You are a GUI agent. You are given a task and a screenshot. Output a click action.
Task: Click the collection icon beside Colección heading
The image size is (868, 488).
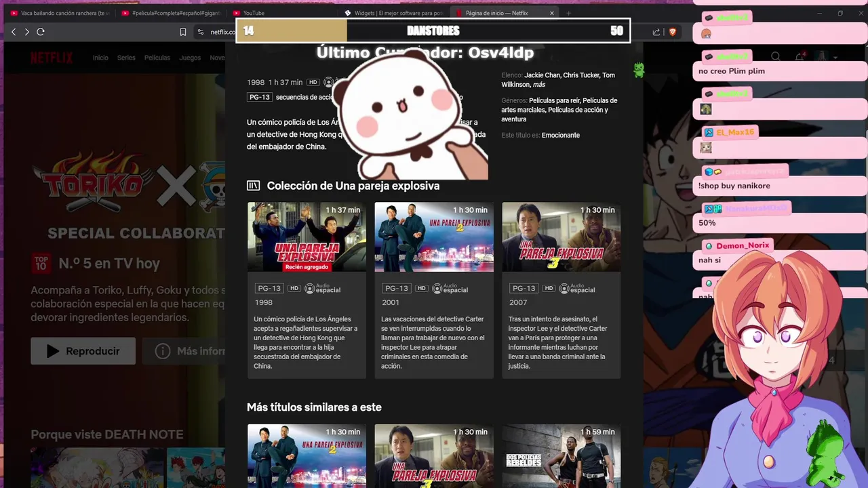click(254, 186)
